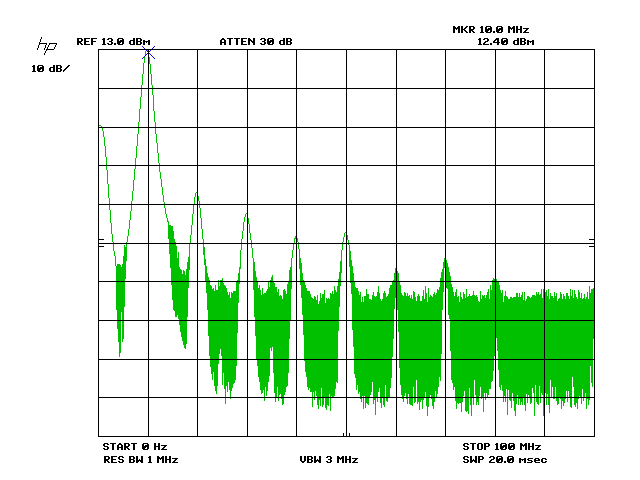Viewport: 640px width, 480px height.
Task: Click the 'START 0 Hz' label
Action: coord(135,447)
